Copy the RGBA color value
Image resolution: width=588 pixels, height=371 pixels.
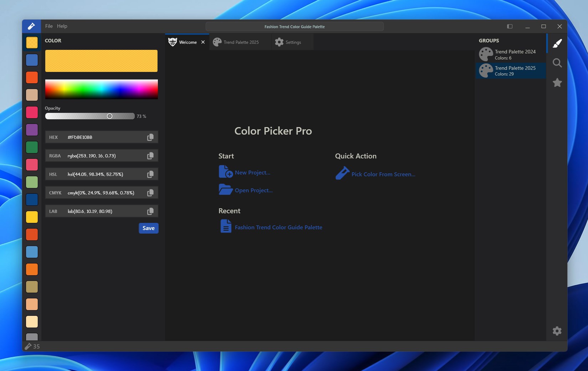click(x=150, y=156)
